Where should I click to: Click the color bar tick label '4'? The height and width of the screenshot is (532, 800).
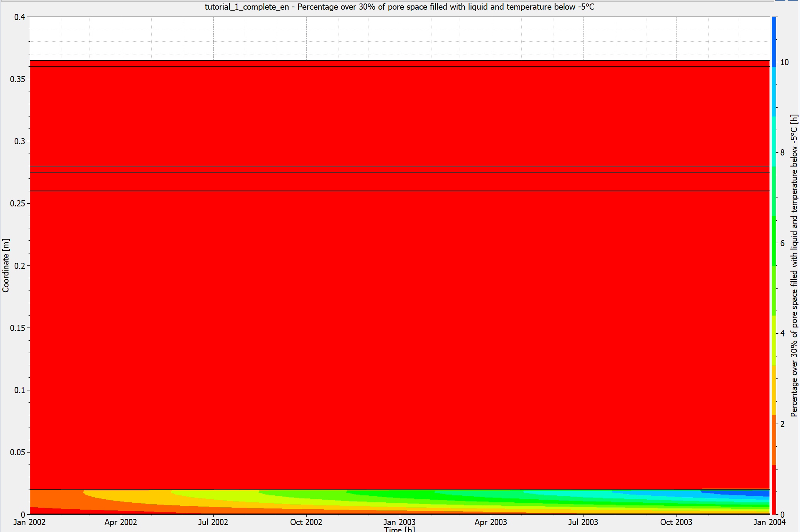tap(783, 333)
